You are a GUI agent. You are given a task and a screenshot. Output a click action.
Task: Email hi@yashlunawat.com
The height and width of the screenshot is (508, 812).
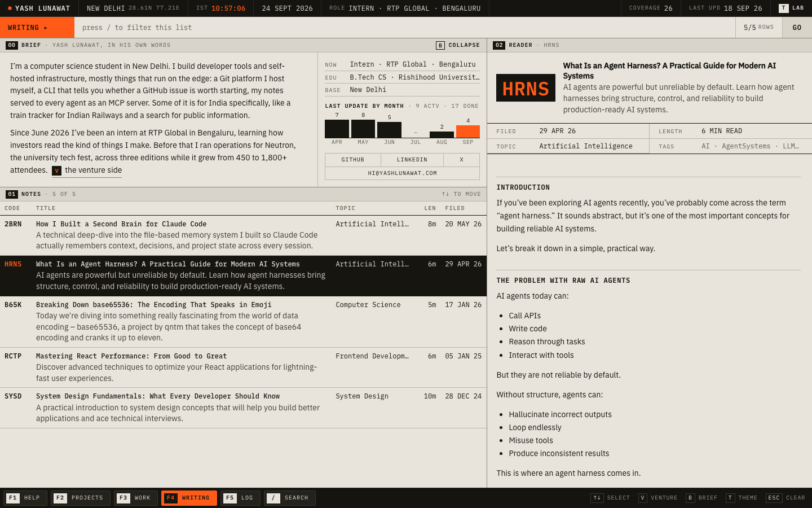coord(402,173)
